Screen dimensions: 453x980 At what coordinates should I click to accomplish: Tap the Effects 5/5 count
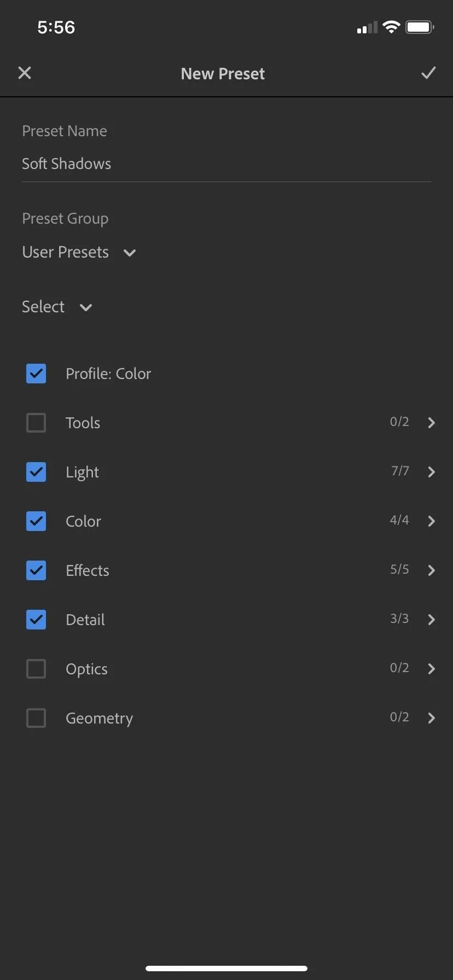click(x=399, y=569)
